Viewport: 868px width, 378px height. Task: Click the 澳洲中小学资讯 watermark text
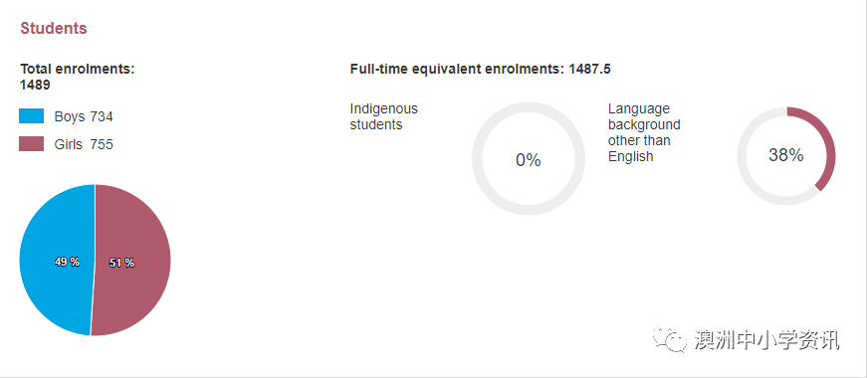[x=767, y=340]
